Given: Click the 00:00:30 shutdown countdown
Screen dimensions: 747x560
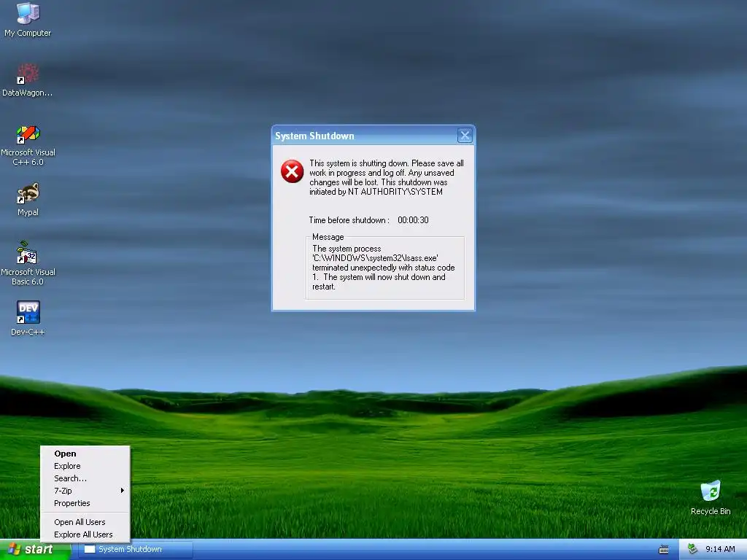Looking at the screenshot, I should pos(413,220).
